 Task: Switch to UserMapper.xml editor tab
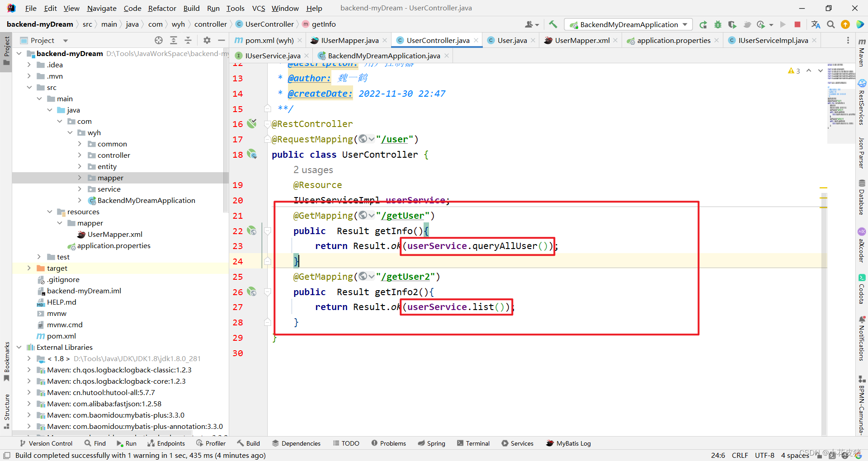tap(581, 40)
